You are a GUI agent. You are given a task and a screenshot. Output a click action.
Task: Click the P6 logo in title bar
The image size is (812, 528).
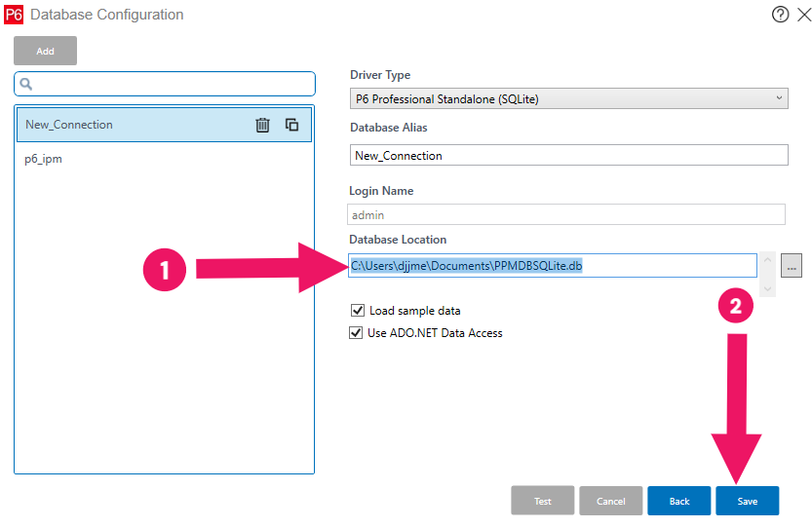coord(14,15)
